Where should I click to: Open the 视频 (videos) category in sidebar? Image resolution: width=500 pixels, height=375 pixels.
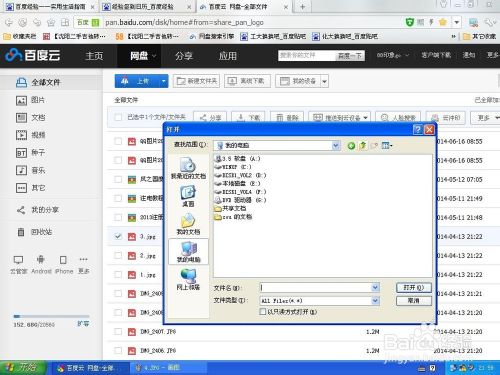30,135
